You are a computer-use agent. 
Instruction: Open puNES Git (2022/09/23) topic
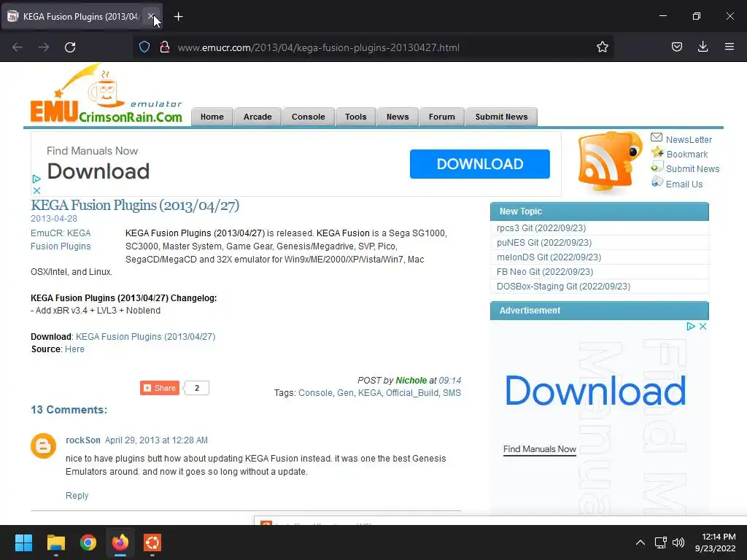[544, 243]
